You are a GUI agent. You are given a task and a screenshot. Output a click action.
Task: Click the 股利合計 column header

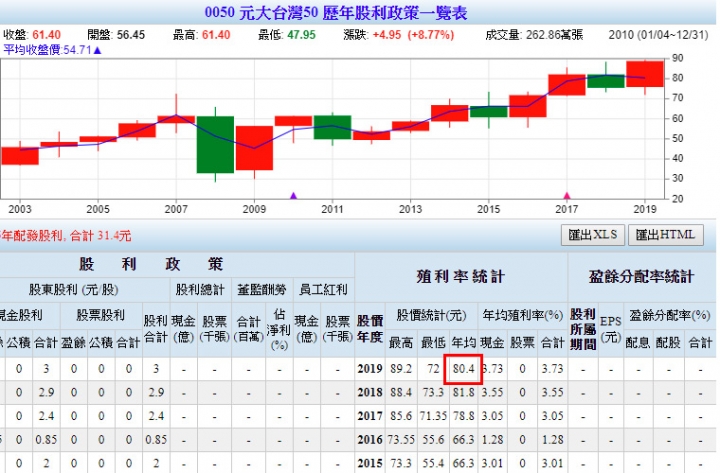(156, 329)
